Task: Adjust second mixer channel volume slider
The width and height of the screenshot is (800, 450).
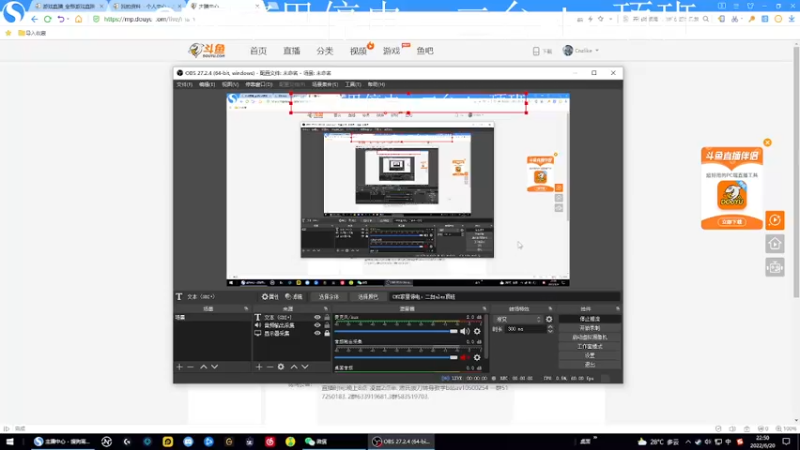Action: 396,357
